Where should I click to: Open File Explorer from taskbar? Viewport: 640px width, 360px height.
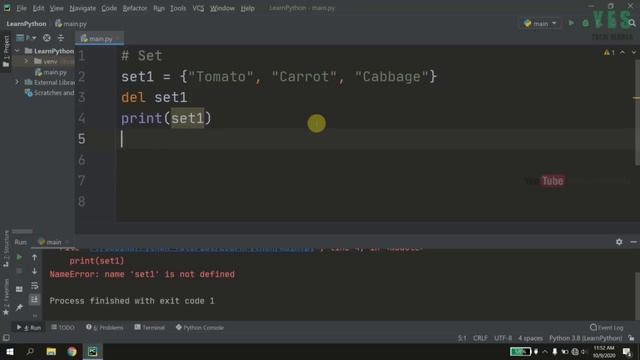(51, 351)
